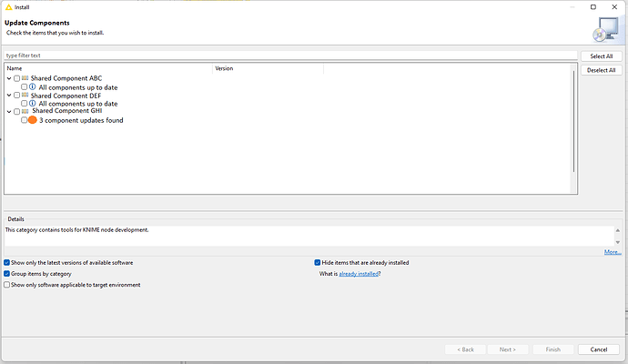Click the Select All button
Image resolution: width=628 pixels, height=364 pixels.
coord(602,56)
